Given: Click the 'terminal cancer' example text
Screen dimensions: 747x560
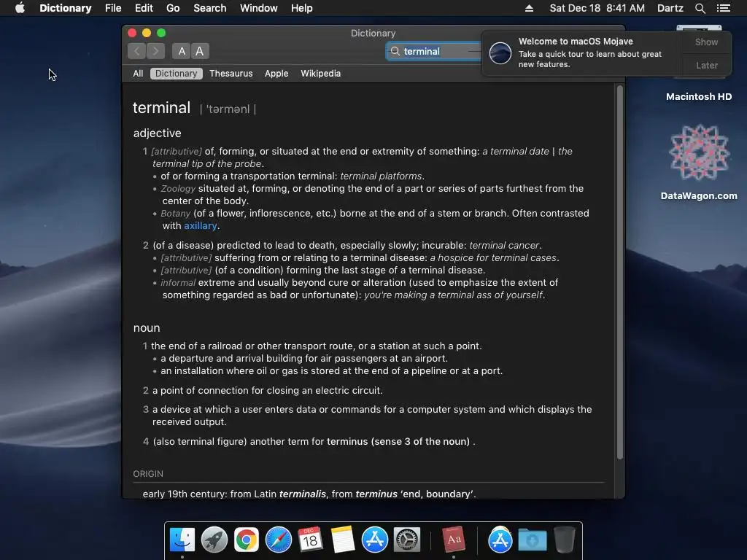Looking at the screenshot, I should 504,245.
